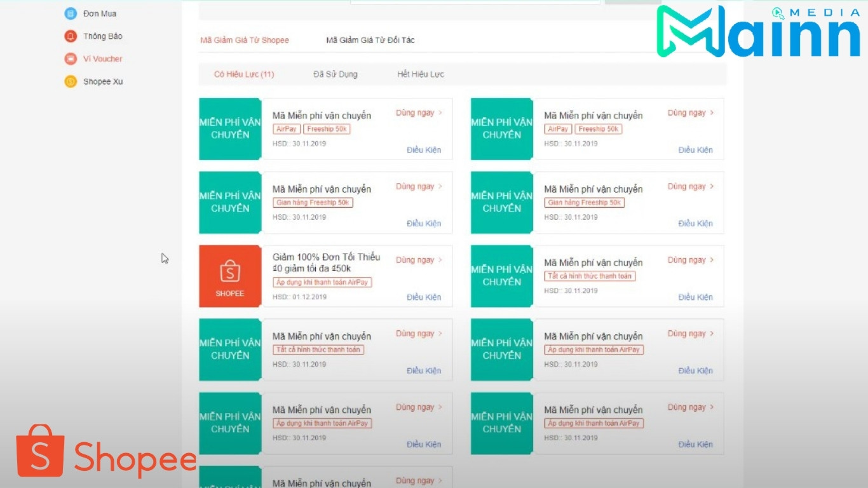Click the search input field at top
The image size is (868, 488).
pos(475,2)
